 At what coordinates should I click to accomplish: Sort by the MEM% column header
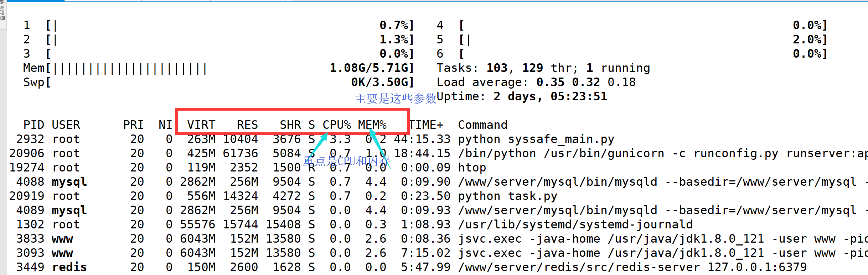[372, 125]
